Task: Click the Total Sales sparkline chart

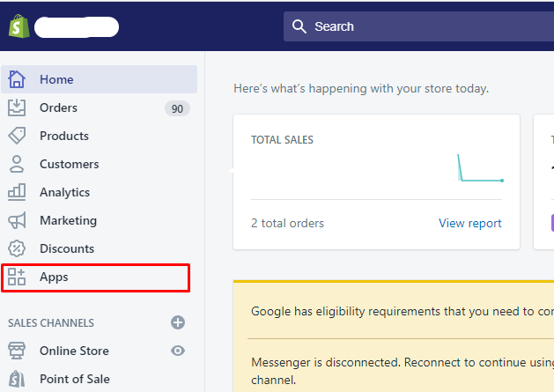Action: [480, 168]
